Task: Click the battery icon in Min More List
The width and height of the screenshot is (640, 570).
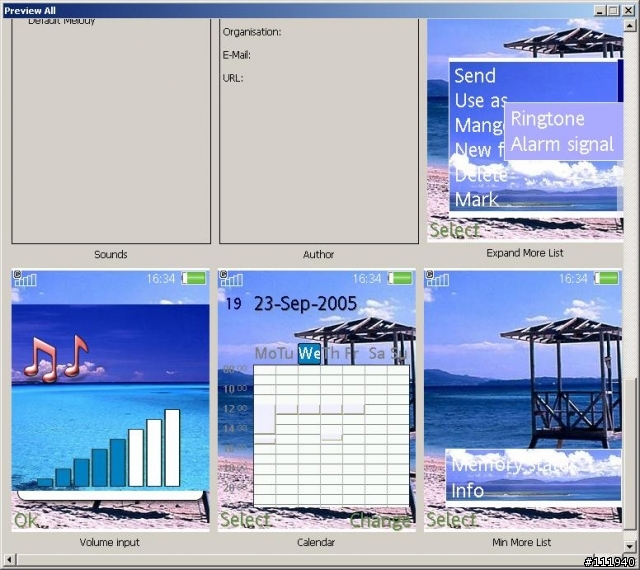Action: [x=606, y=278]
